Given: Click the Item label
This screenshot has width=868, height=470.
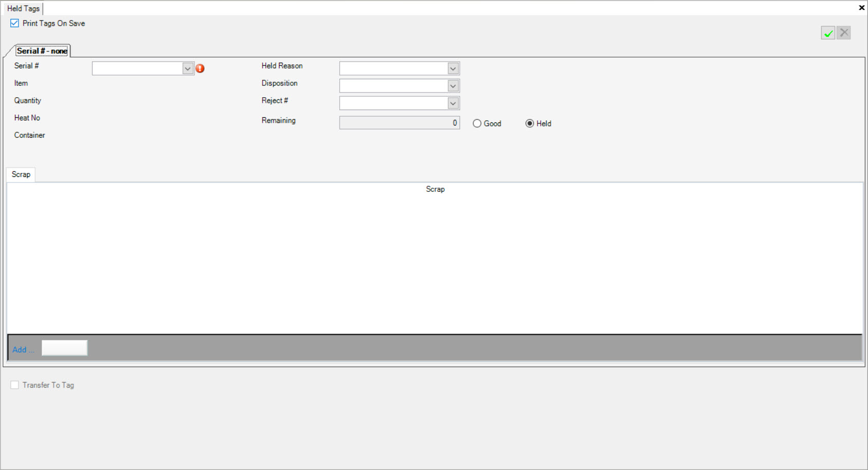Looking at the screenshot, I should [x=21, y=83].
